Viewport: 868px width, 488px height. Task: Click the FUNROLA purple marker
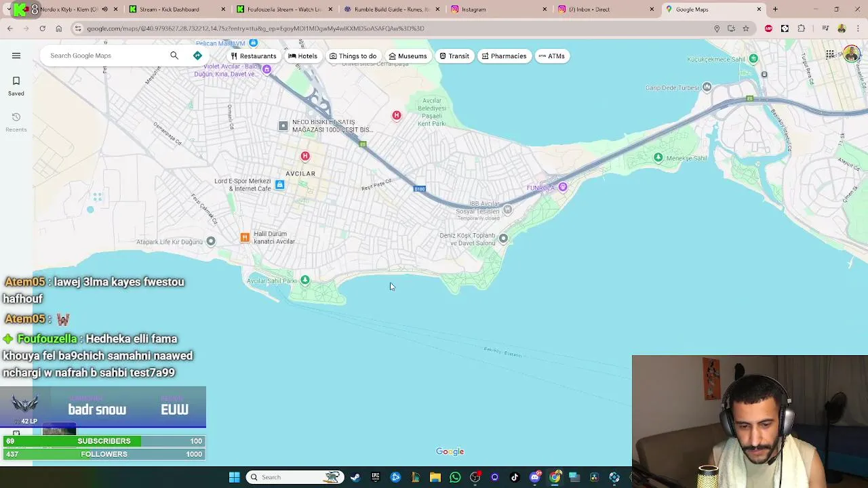tap(562, 187)
